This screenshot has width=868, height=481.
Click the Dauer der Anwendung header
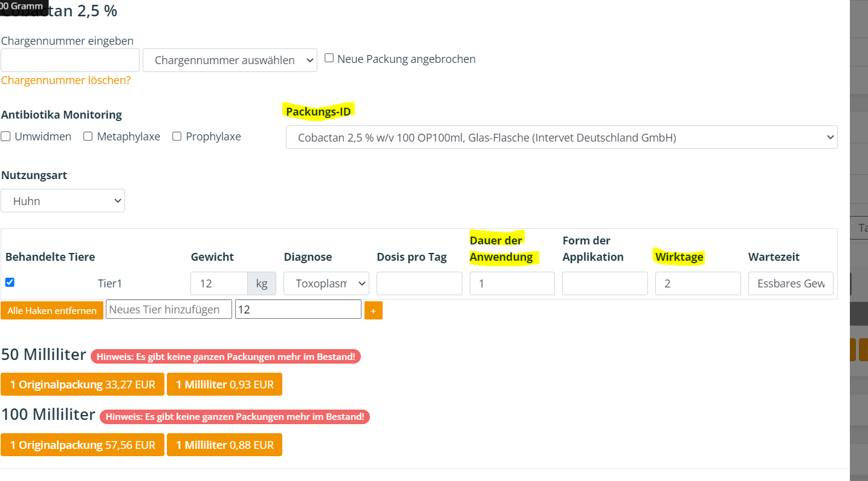click(x=501, y=248)
